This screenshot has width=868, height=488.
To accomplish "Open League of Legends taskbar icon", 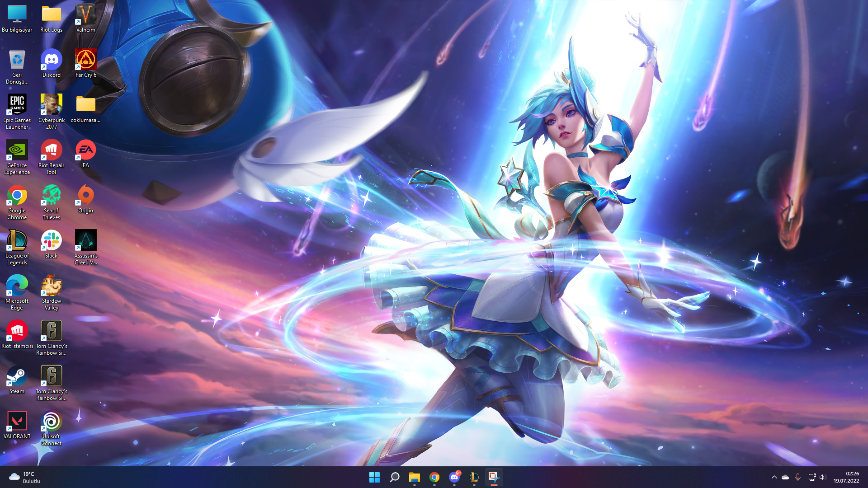I will 474,477.
